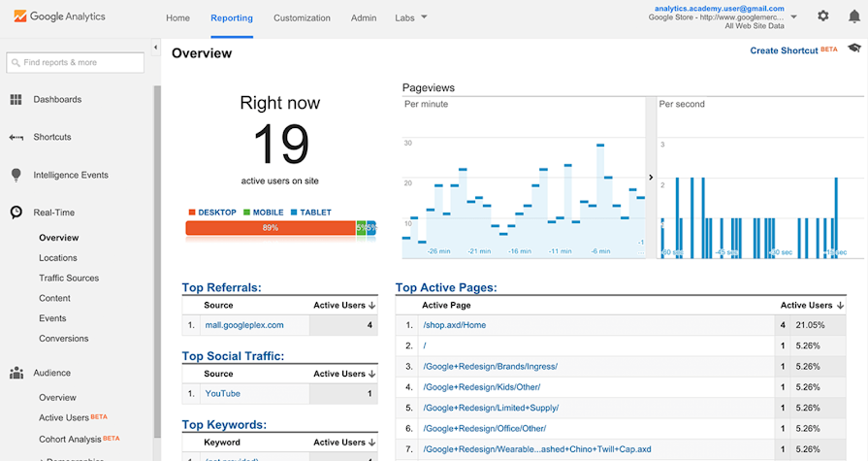The image size is (868, 461).
Task: Click the Audience people icon
Action: [x=16, y=373]
